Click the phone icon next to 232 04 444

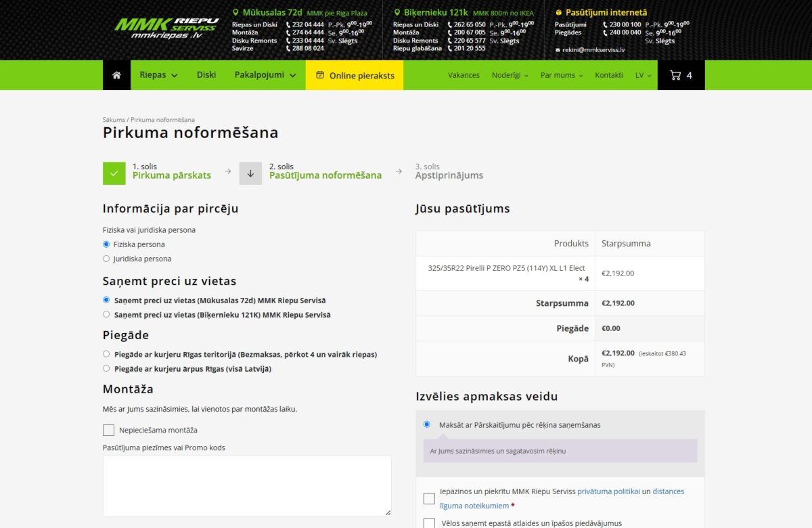coord(288,24)
